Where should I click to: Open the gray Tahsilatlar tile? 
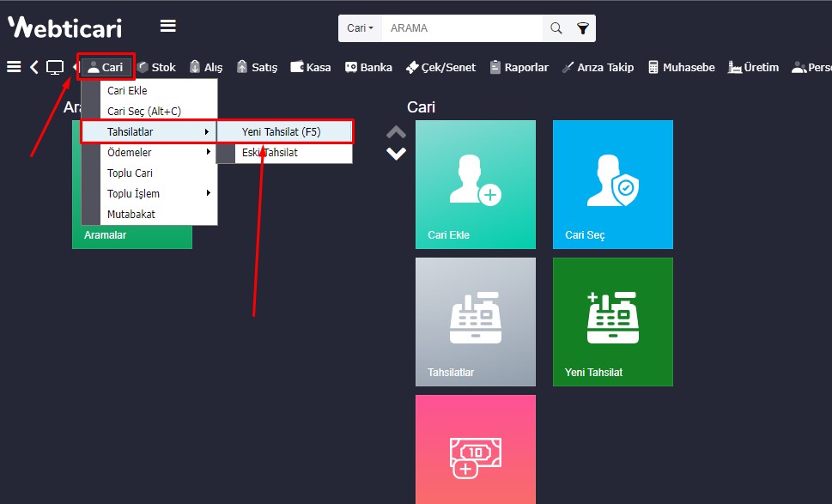click(x=476, y=322)
